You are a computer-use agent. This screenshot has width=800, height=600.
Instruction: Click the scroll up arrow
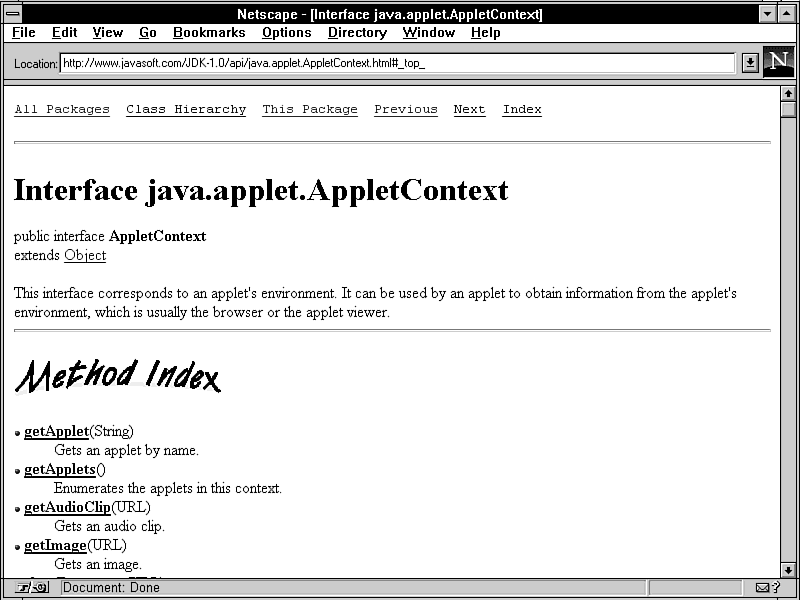788,93
